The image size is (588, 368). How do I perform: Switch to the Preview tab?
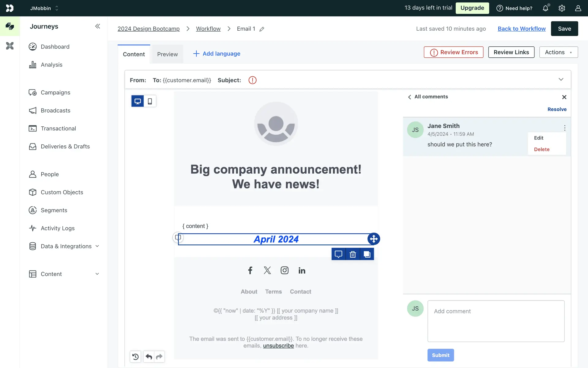[x=167, y=54]
